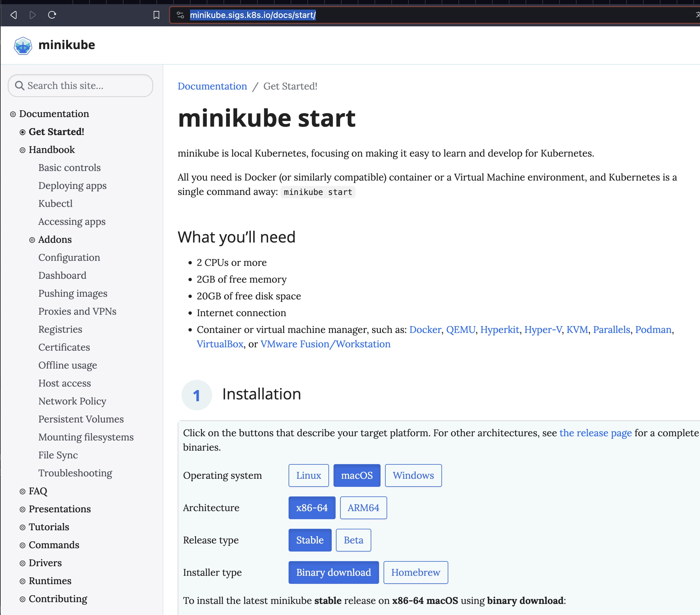
Task: Click the minikube site title
Action: point(67,45)
